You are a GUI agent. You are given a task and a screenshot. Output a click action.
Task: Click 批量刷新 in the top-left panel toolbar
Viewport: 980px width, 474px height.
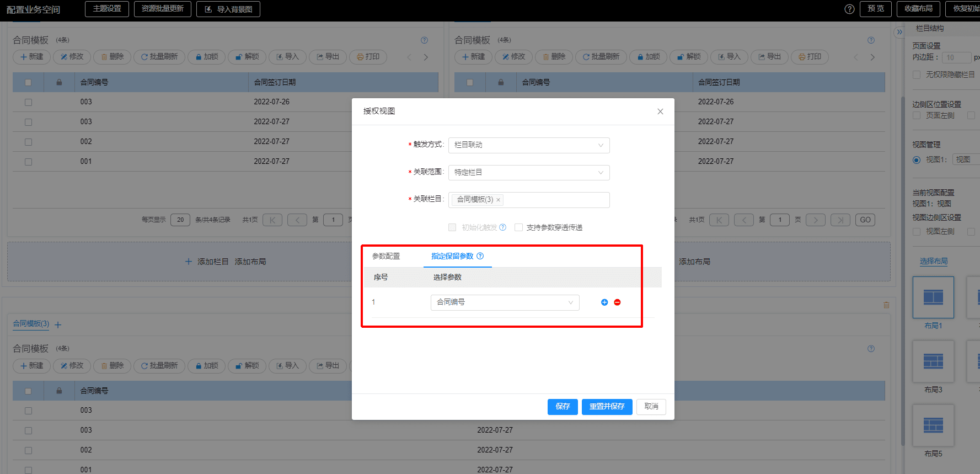[x=159, y=57]
